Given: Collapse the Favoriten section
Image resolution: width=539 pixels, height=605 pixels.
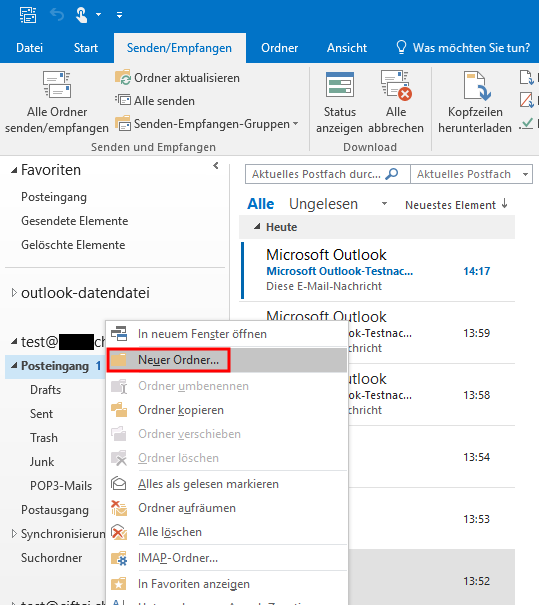Looking at the screenshot, I should [14, 170].
